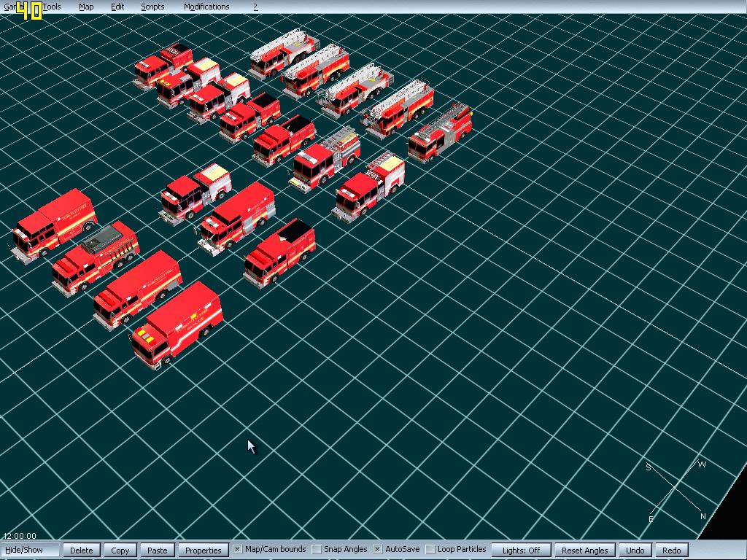
Task: Select the fire truck nearest the mouse cursor
Action: pos(177,324)
